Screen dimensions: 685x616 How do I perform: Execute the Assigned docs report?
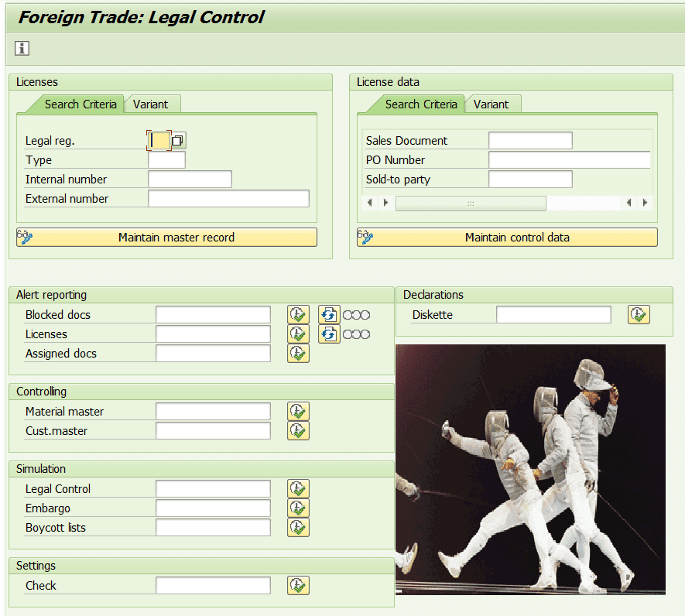tap(298, 354)
